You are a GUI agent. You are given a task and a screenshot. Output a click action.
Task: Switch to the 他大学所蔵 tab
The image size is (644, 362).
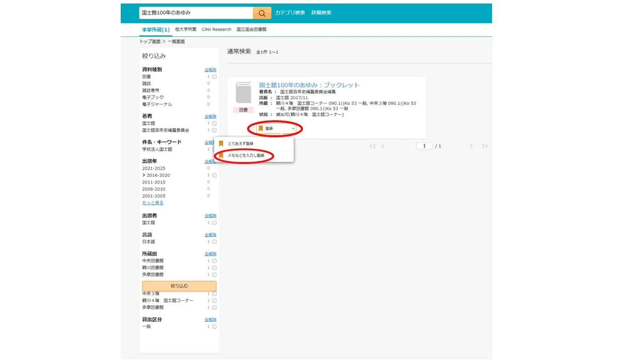coord(186,30)
